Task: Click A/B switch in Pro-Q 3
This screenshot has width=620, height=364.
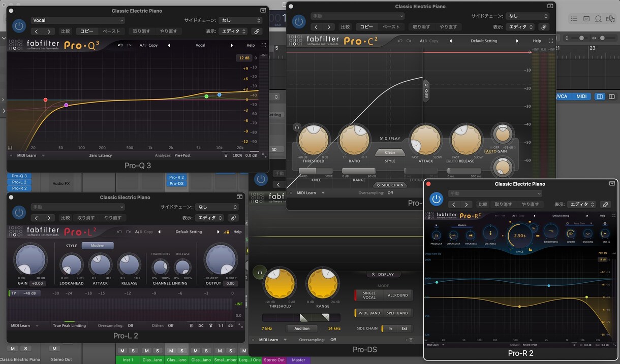Action: (x=142, y=45)
